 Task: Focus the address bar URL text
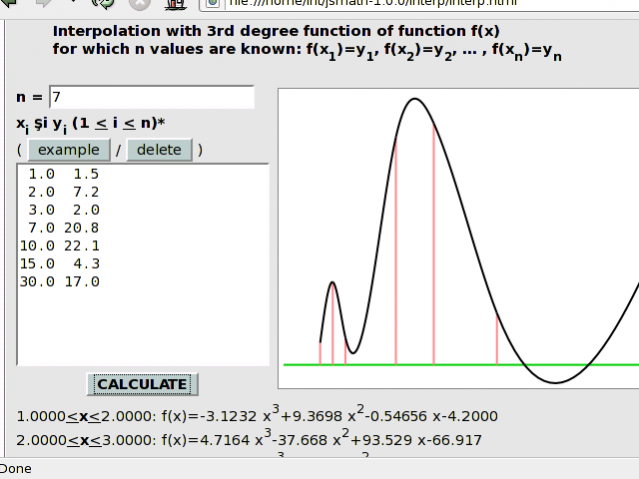coord(372,2)
